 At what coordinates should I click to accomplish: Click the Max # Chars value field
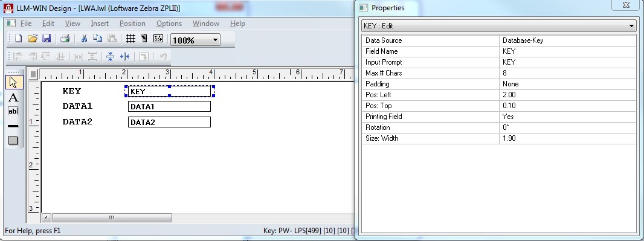[x=568, y=73]
